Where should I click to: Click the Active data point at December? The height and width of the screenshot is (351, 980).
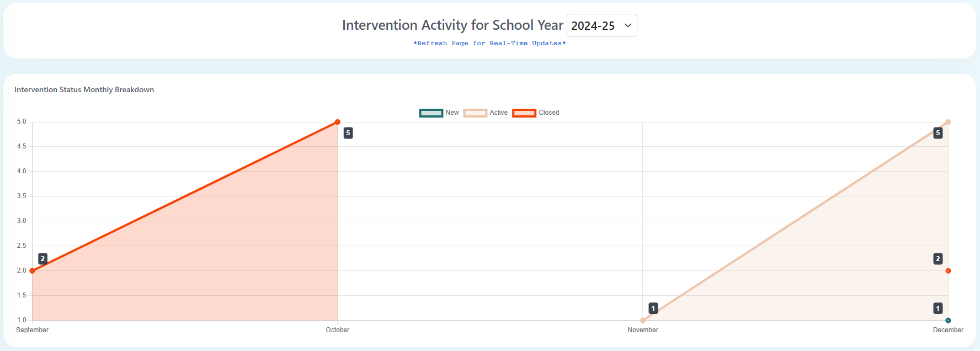coord(948,121)
